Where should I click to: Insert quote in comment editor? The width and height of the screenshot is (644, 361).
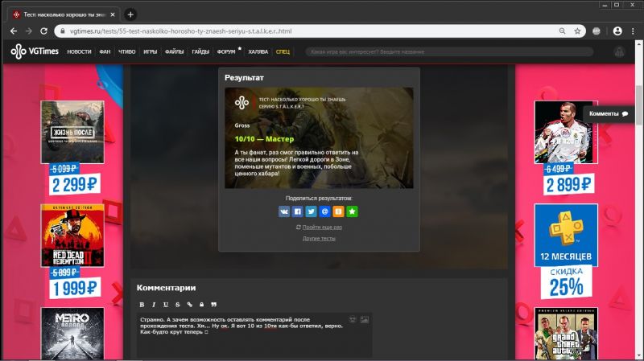pos(213,305)
